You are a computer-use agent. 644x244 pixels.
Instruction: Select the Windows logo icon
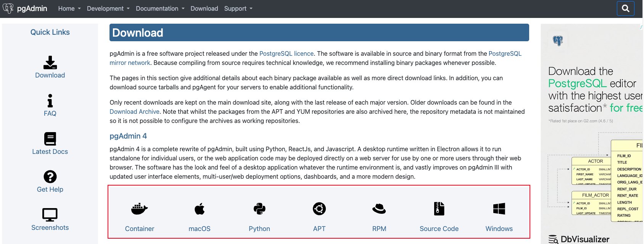(499, 209)
